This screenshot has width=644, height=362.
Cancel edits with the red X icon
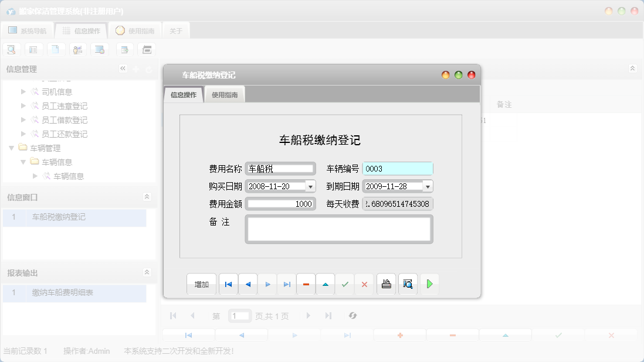[364, 284]
